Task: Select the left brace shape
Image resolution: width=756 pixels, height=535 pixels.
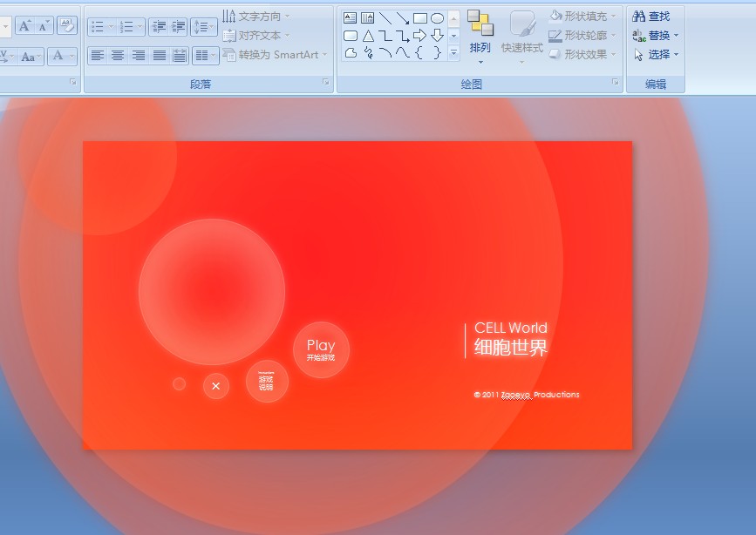Action: coord(420,52)
